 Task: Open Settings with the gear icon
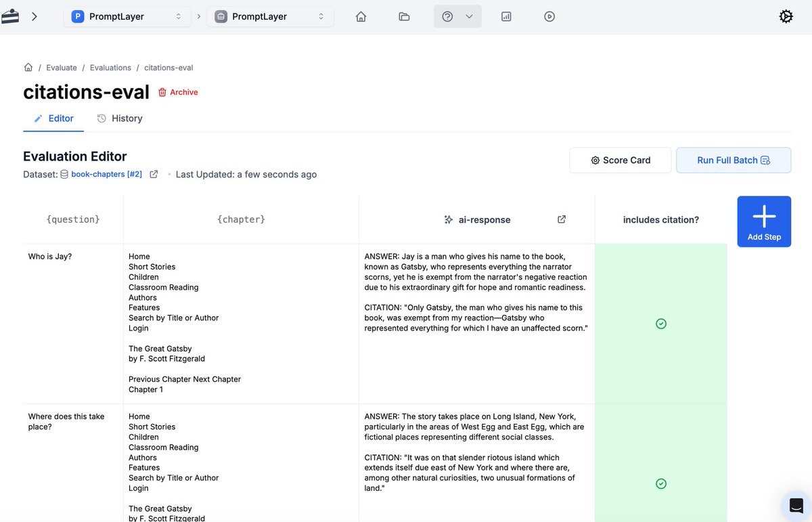point(786,16)
